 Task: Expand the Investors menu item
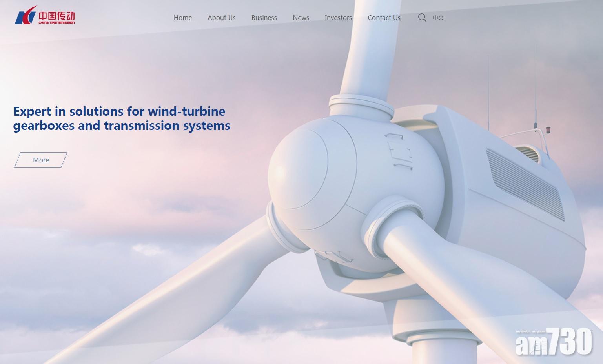pyautogui.click(x=338, y=18)
